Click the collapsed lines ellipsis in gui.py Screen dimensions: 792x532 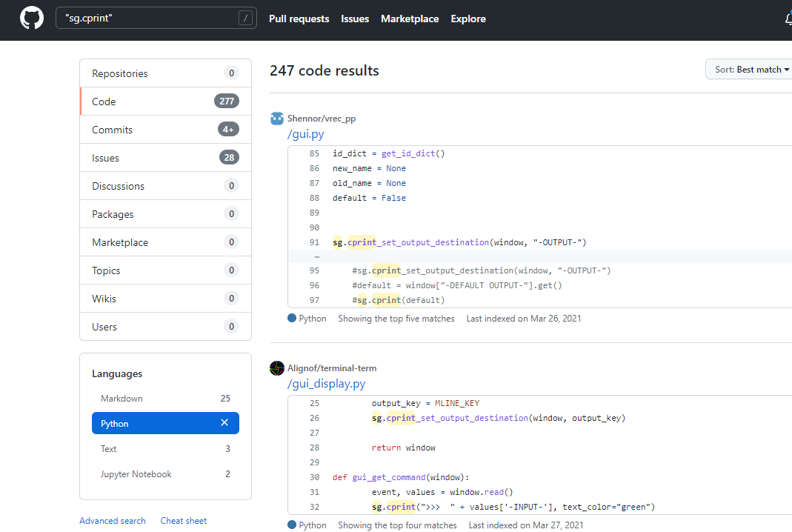(x=316, y=256)
